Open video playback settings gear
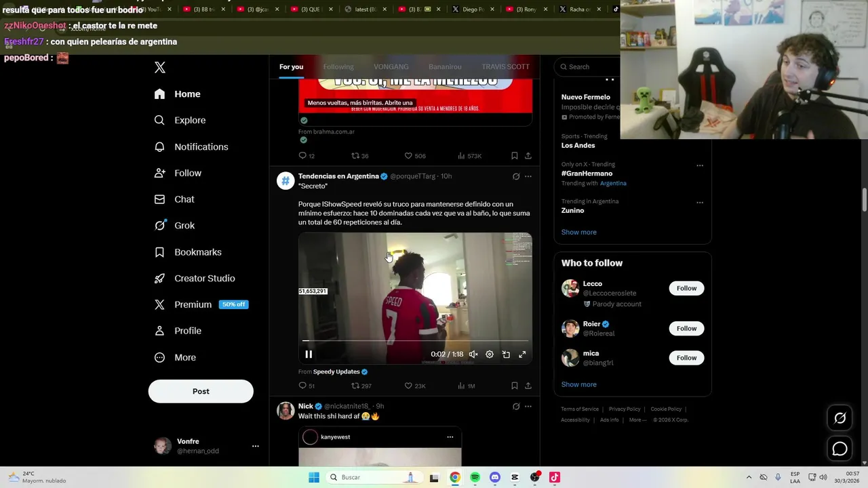Viewport: 868px width, 488px height. [490, 354]
